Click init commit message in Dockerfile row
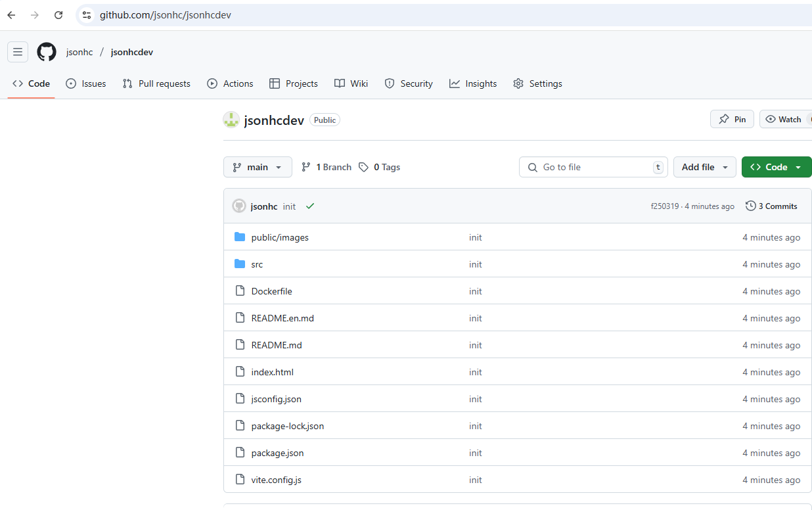 (x=476, y=291)
